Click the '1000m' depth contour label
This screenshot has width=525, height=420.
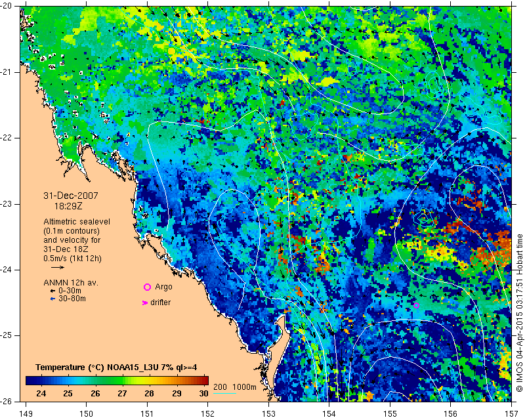click(x=244, y=387)
